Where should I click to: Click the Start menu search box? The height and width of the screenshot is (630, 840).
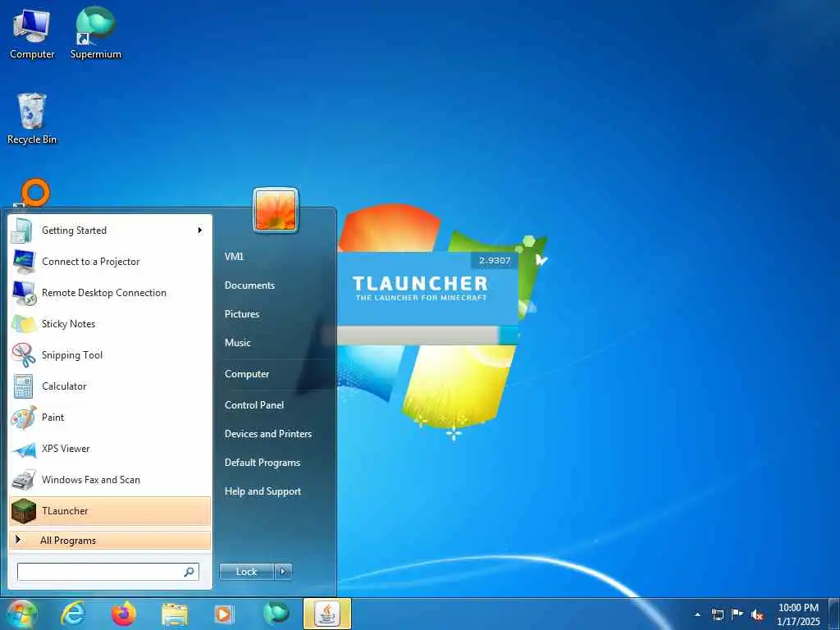[107, 572]
